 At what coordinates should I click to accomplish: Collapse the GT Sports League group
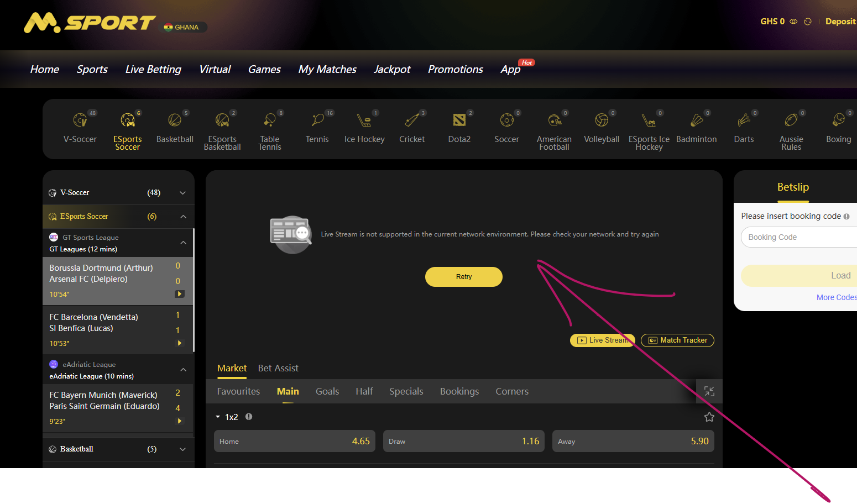pos(184,243)
